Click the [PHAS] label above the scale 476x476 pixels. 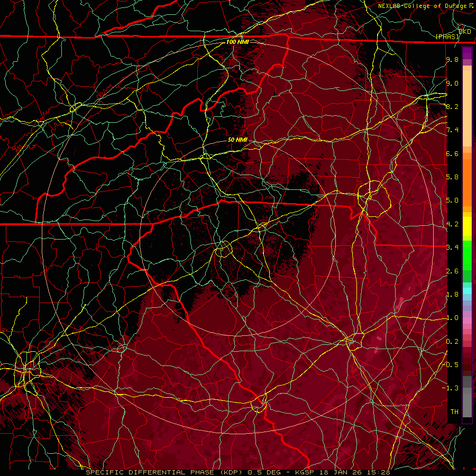(447, 36)
